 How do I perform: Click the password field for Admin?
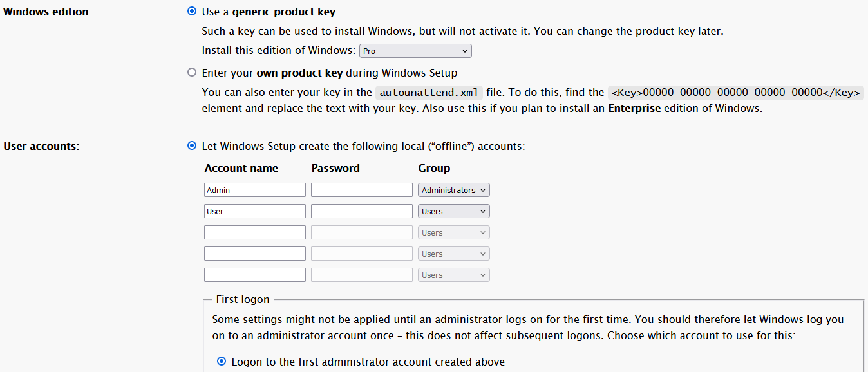pos(362,190)
